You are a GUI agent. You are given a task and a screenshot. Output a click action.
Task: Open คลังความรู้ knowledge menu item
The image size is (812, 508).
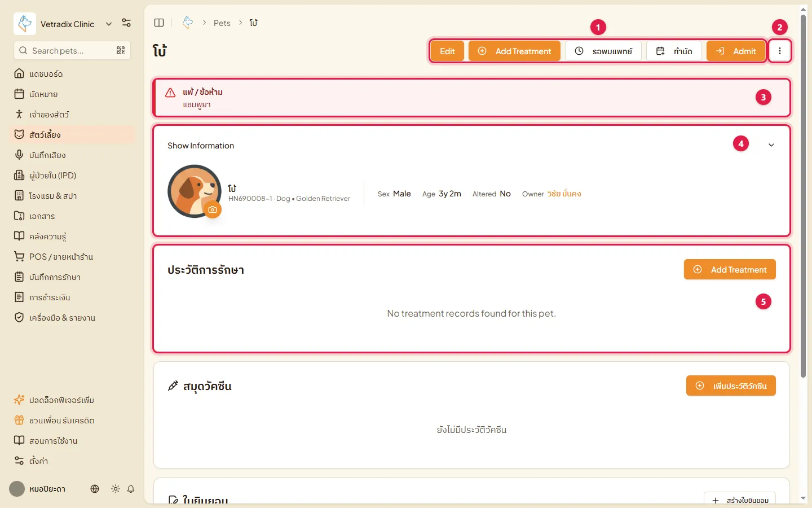[73, 237]
